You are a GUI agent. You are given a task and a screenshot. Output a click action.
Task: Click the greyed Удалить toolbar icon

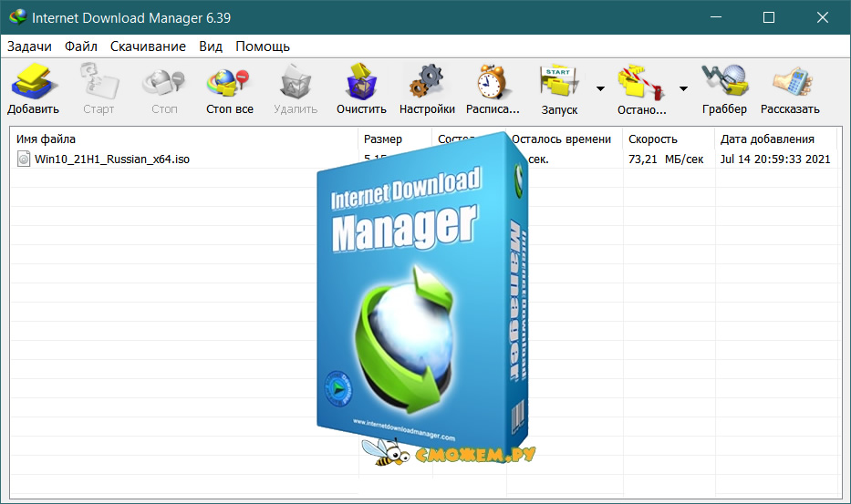pyautogui.click(x=296, y=82)
